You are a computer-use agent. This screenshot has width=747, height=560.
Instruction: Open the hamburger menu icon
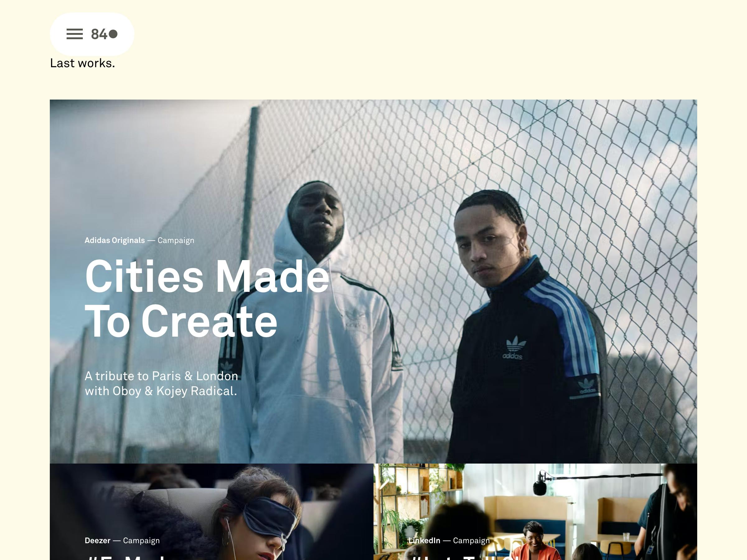[x=75, y=34]
